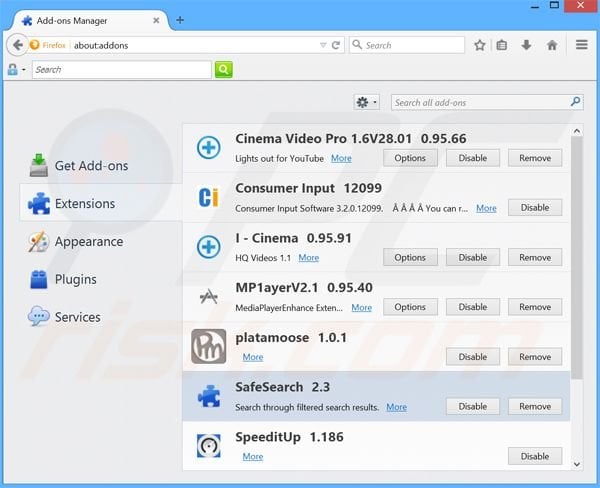The width and height of the screenshot is (600, 488).
Task: Click the SpeeditUp extension icon
Action: pyautogui.click(x=209, y=446)
